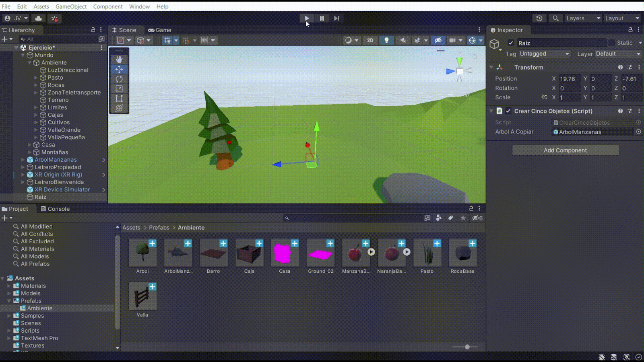Select the Scripts folder in Project tree
The image size is (644, 362).
click(30, 331)
